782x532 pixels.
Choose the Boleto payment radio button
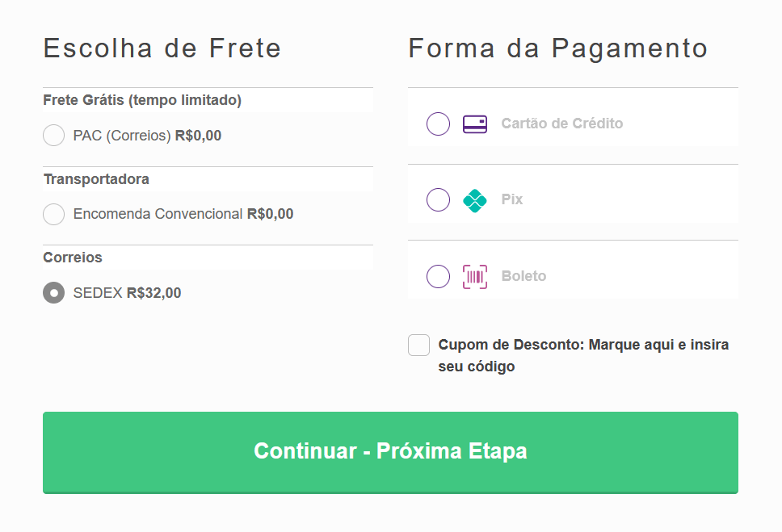coord(438,277)
